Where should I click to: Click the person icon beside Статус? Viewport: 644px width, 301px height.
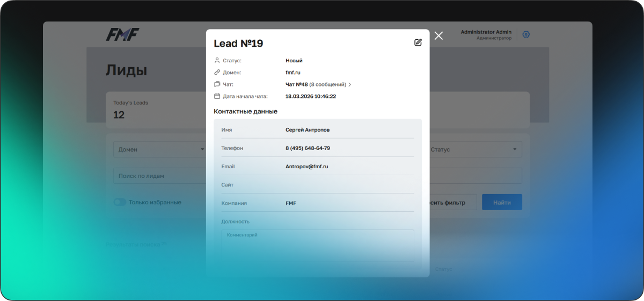pos(217,61)
